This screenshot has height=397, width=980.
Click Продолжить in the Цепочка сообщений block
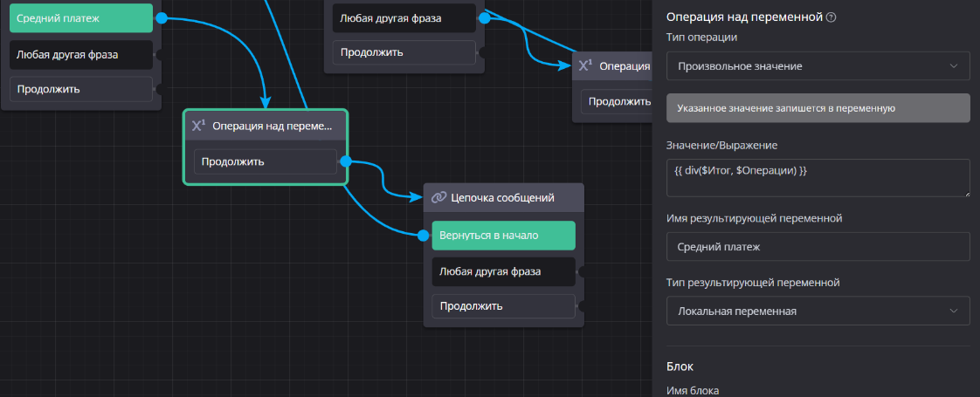(503, 306)
